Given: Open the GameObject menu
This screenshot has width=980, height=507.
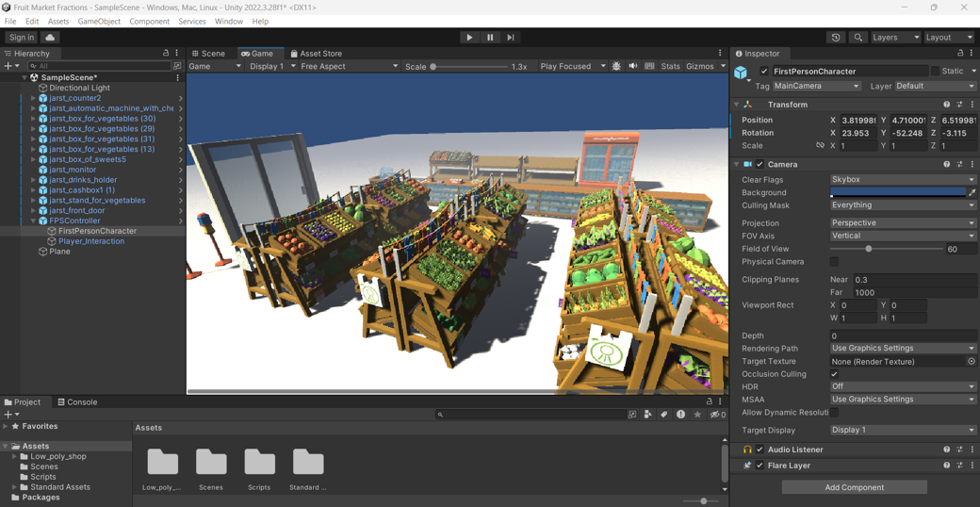Looking at the screenshot, I should click(x=98, y=21).
